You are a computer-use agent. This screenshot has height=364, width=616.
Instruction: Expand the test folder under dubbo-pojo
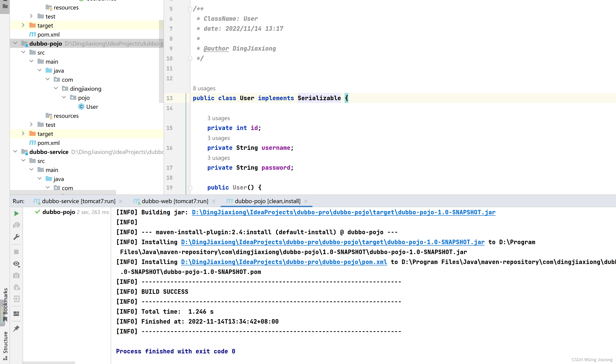click(x=31, y=125)
